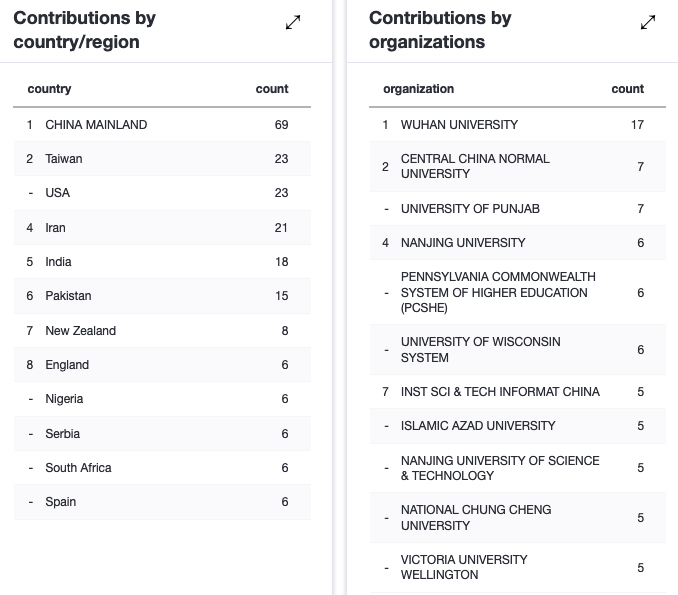Select WUHAN UNIVERSITY organization row
The image size is (678, 595).
pyautogui.click(x=459, y=125)
